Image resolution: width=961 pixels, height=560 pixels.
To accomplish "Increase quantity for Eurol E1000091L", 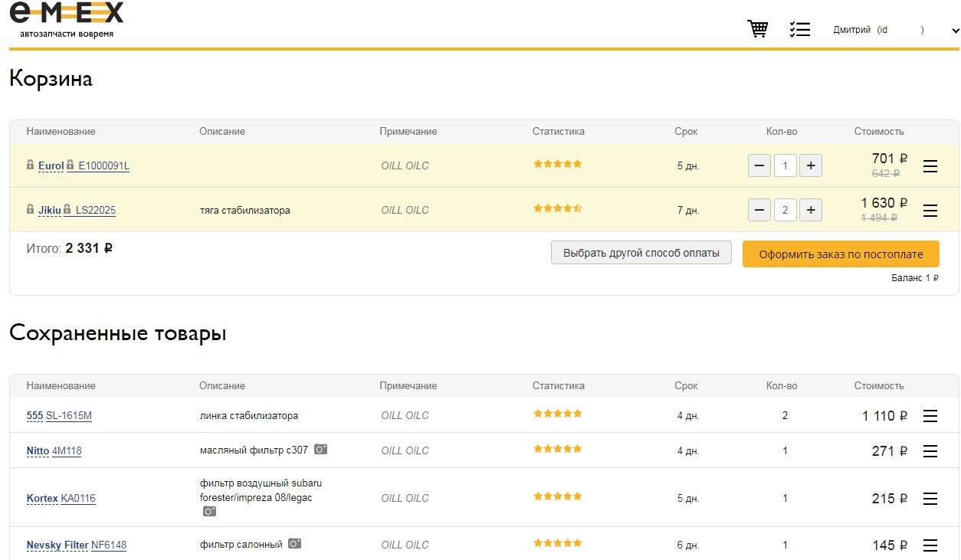I will click(x=811, y=165).
